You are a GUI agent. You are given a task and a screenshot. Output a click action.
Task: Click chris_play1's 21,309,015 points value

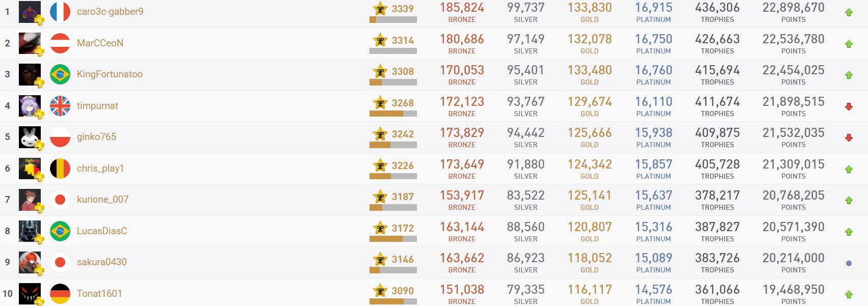(x=793, y=164)
